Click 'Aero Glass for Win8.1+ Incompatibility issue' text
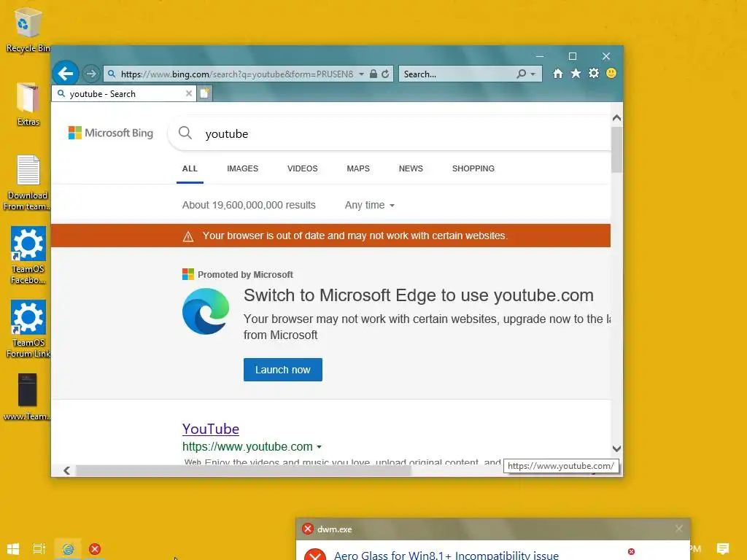The width and height of the screenshot is (747, 560). (446, 555)
